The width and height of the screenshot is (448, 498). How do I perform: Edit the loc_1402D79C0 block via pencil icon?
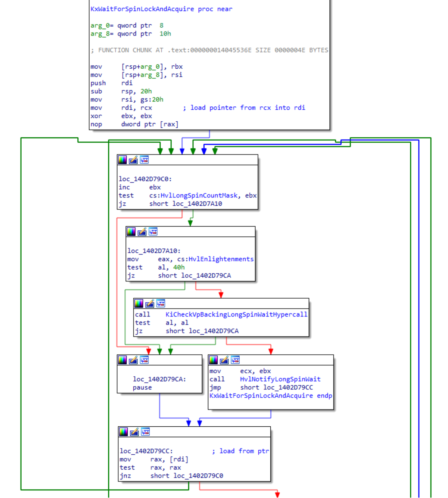tap(133, 160)
